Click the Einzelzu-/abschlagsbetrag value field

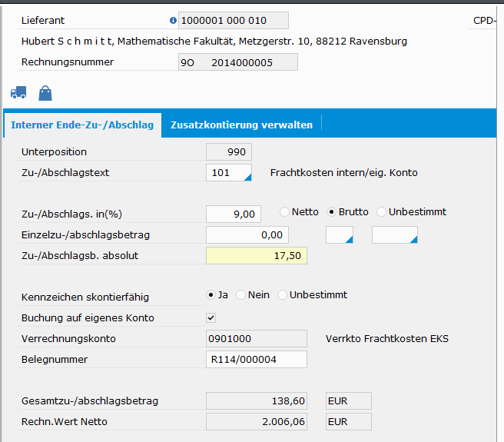(x=247, y=234)
